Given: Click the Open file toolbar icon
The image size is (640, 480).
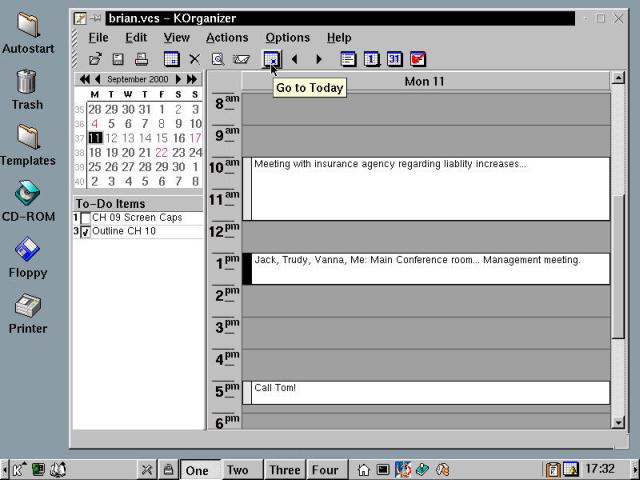Looking at the screenshot, I should coord(95,59).
